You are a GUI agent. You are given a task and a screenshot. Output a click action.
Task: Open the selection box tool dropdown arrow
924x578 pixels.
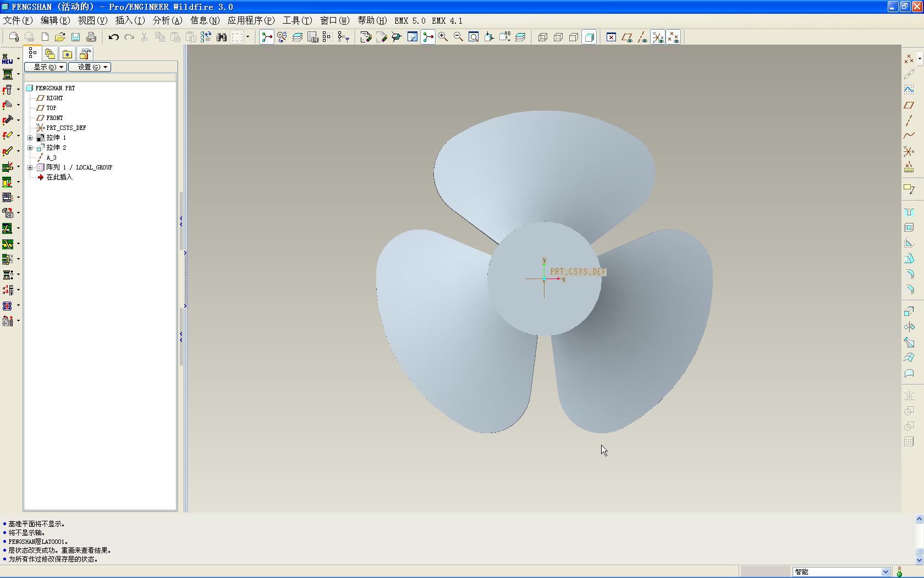pyautogui.click(x=248, y=37)
